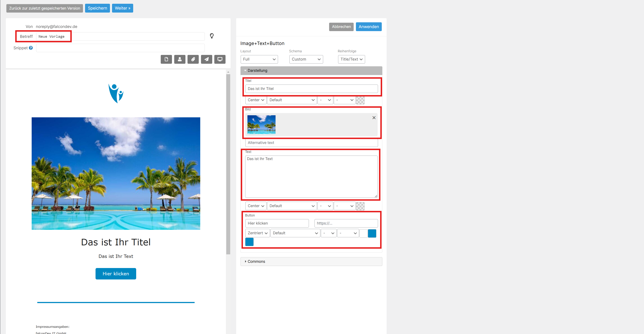
Task: Click the Speichern button
Action: [x=97, y=8]
